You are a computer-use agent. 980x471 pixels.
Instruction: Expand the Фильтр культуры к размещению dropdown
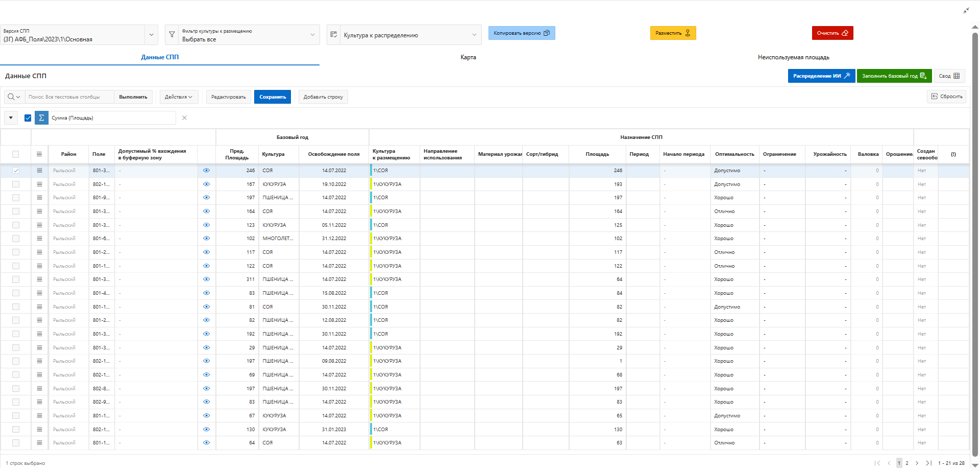point(312,35)
